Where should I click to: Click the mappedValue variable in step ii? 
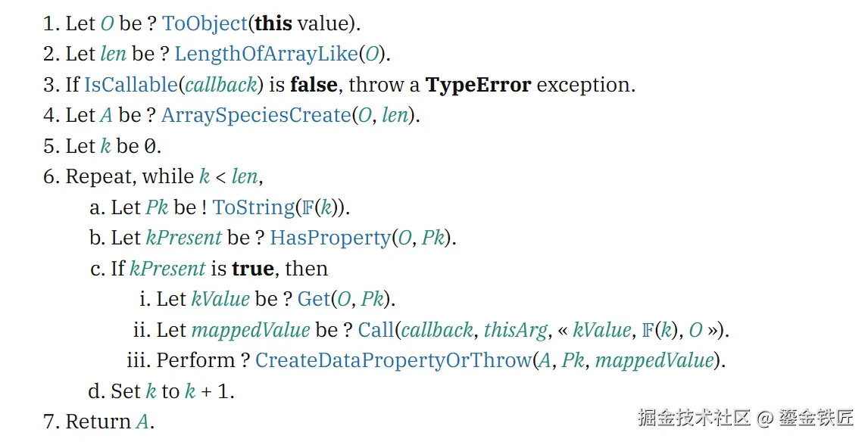[x=250, y=330]
